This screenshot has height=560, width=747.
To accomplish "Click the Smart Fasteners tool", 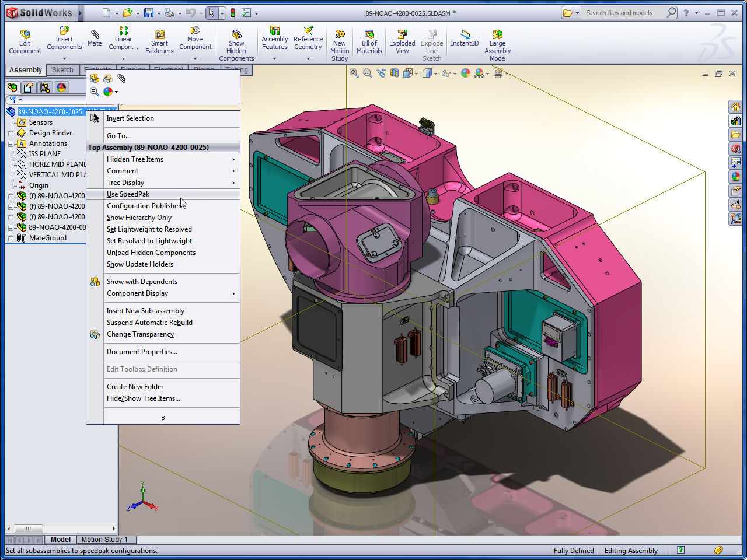I will 159,42.
